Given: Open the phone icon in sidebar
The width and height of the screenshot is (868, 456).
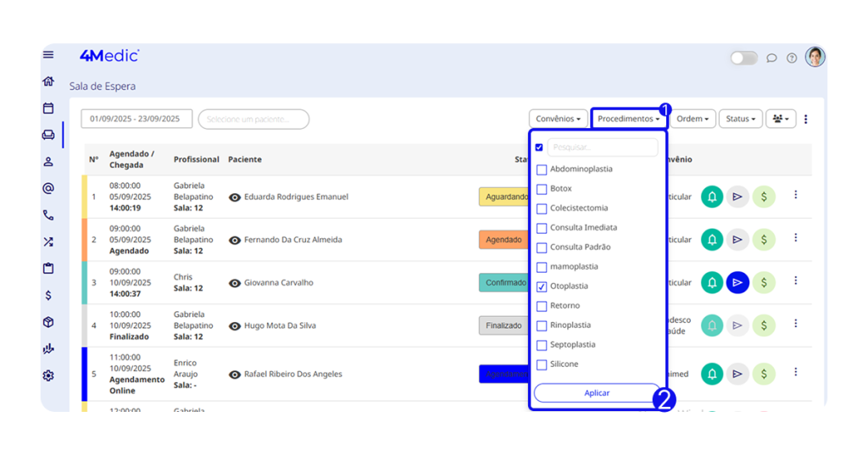Looking at the screenshot, I should click(x=48, y=215).
